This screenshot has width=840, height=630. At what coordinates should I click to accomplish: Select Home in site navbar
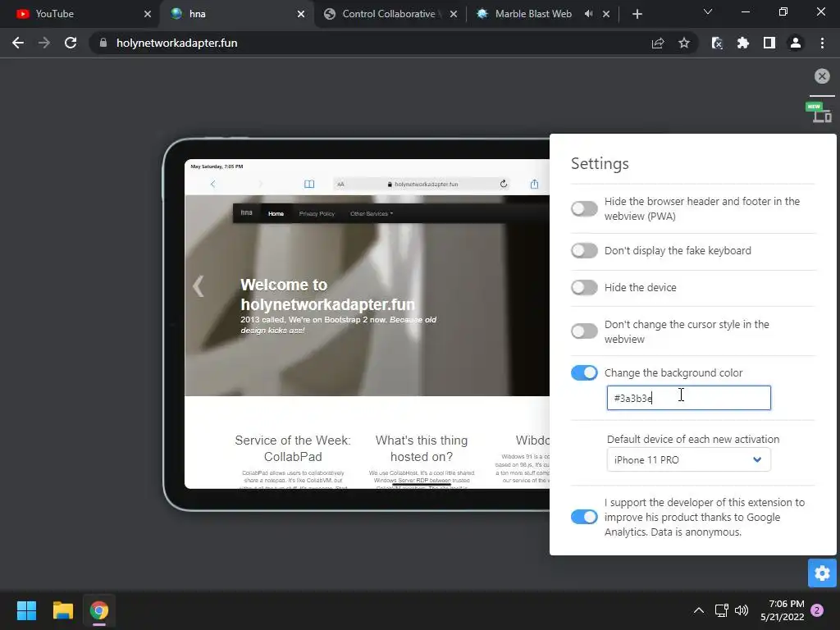[276, 213]
